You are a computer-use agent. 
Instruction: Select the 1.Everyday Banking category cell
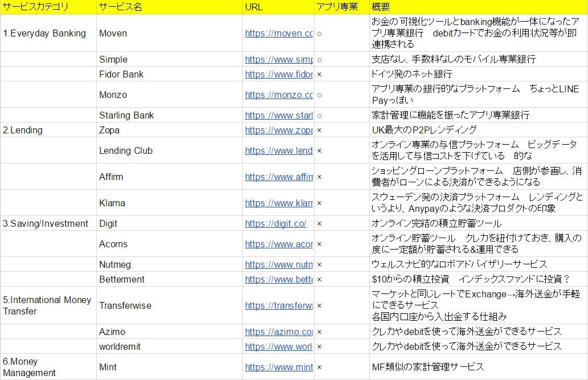click(x=48, y=33)
